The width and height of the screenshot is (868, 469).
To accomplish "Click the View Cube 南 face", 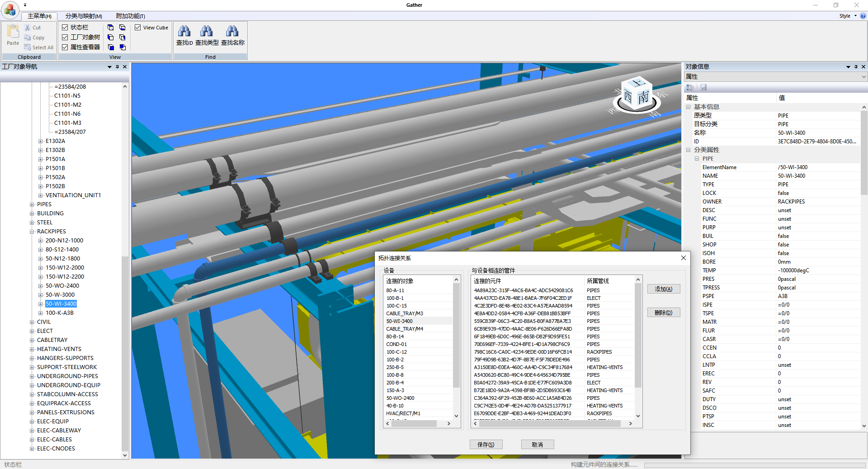I will pyautogui.click(x=644, y=97).
